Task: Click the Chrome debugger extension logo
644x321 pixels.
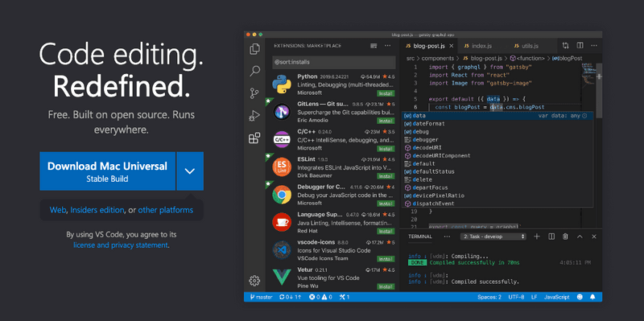Action: (282, 195)
